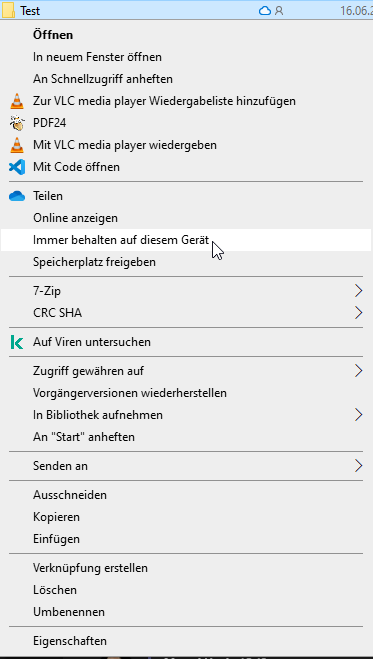This screenshot has height=659, width=373.
Task: Choose Speicherplatz freigeben
Action: pyautogui.click(x=186, y=262)
